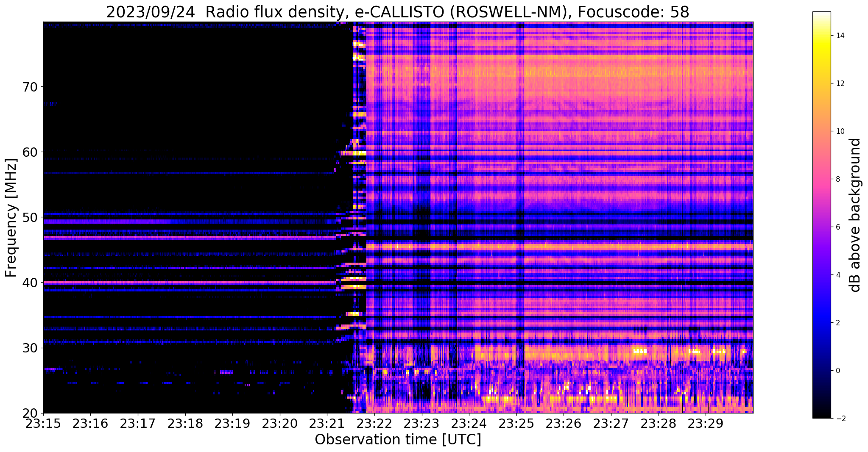Select the 30 frequency tick label
The image size is (868, 452).
coord(30,348)
